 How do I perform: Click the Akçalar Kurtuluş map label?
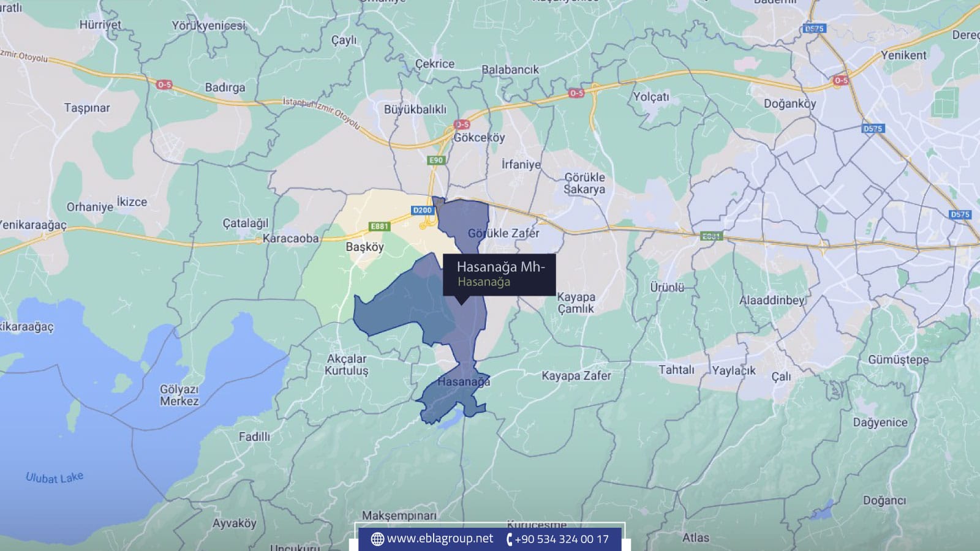[347, 364]
